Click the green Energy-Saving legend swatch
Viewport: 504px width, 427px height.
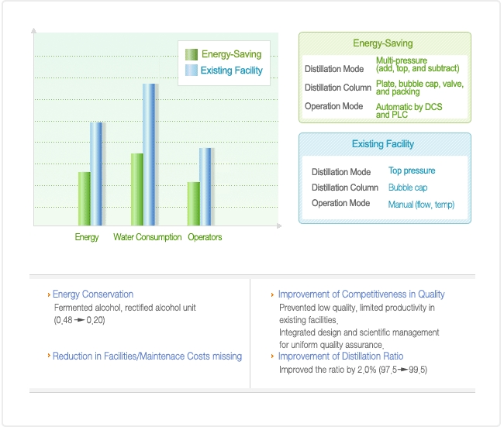[191, 54]
